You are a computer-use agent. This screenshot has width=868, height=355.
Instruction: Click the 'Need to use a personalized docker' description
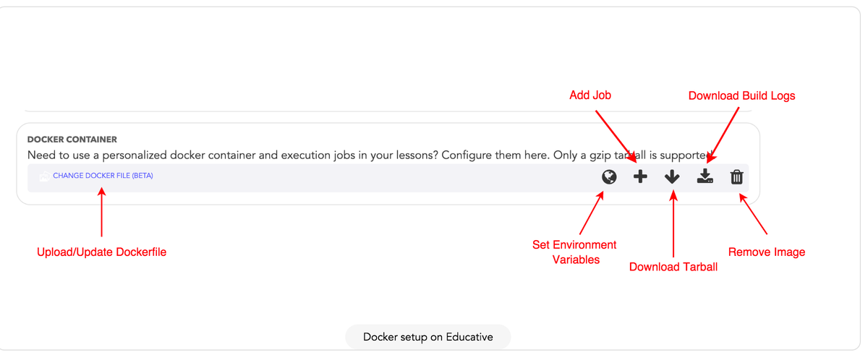[370, 155]
